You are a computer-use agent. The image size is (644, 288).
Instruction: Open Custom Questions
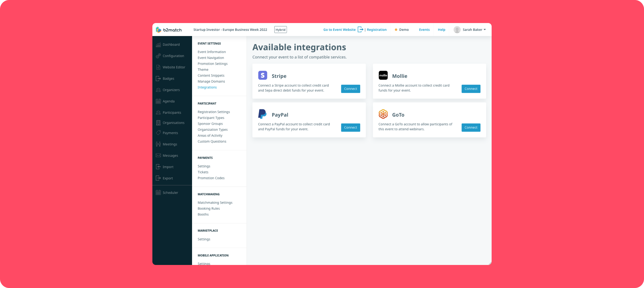(x=212, y=141)
